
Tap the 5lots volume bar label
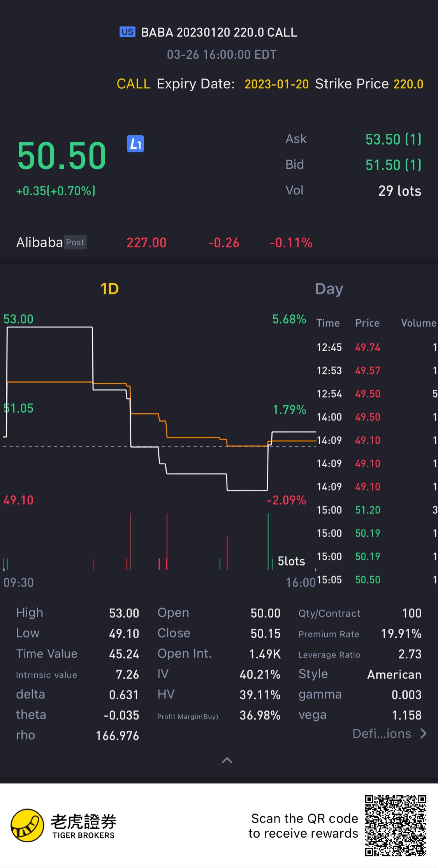click(291, 561)
